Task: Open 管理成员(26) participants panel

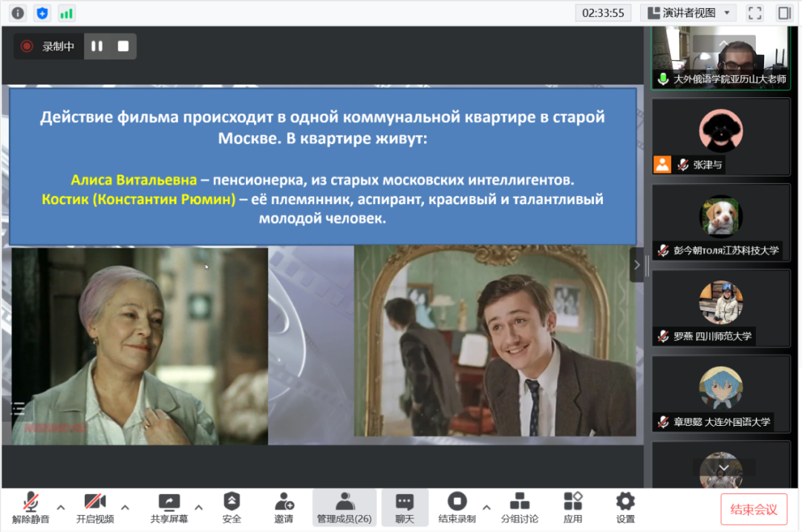Action: tap(344, 508)
